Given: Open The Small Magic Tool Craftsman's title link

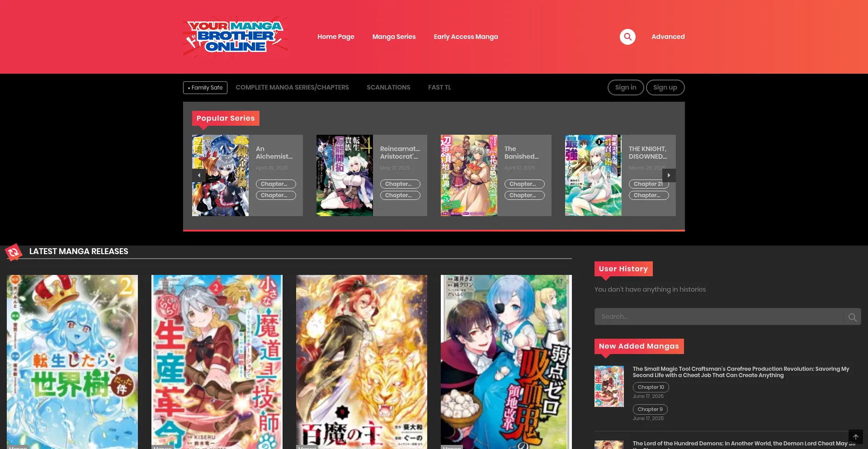Looking at the screenshot, I should pos(741,372).
